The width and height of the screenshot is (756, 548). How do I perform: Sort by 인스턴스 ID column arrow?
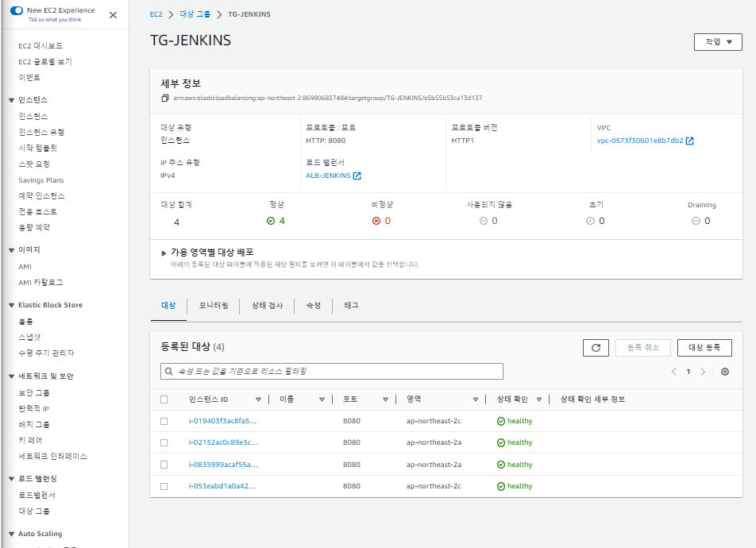[258, 399]
